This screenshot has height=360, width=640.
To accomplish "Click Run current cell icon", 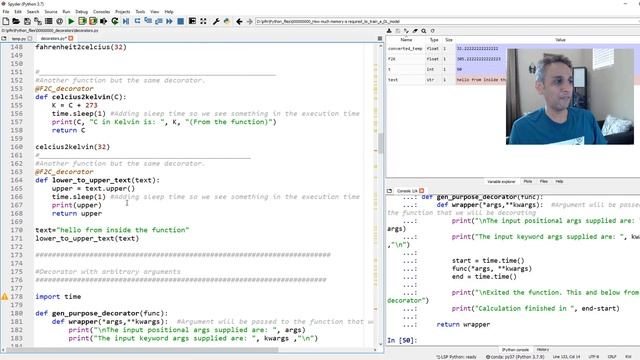I will 82,21.
